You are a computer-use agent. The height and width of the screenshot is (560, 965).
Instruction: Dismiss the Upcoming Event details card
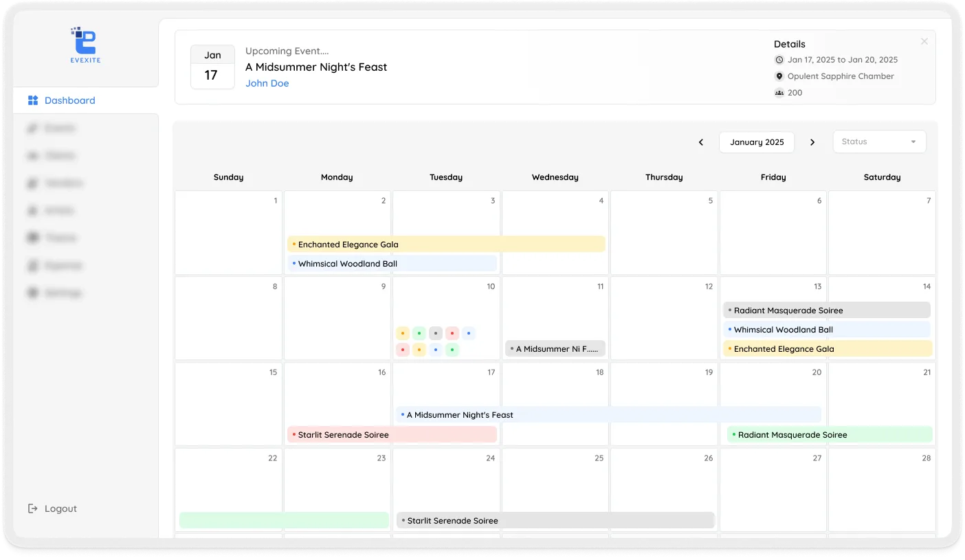[x=924, y=41]
